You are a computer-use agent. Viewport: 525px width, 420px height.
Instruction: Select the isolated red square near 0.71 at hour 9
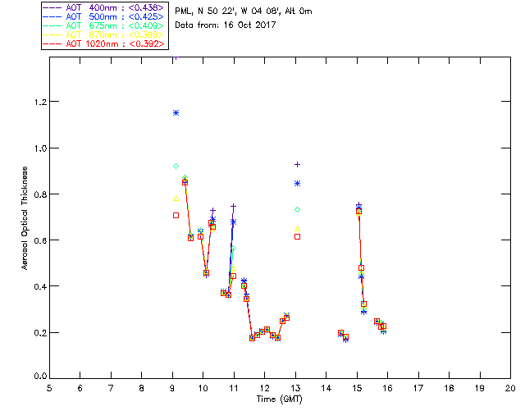point(176,216)
